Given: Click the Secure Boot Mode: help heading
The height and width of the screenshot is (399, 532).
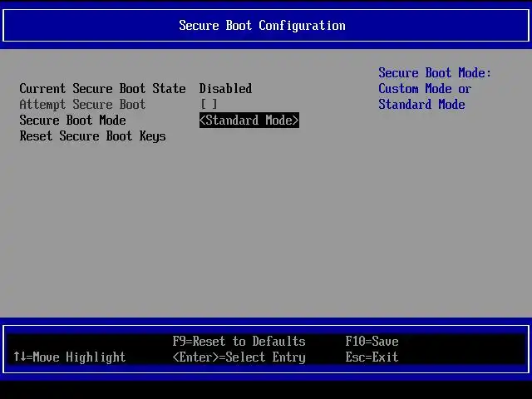Looking at the screenshot, I should coord(435,72).
